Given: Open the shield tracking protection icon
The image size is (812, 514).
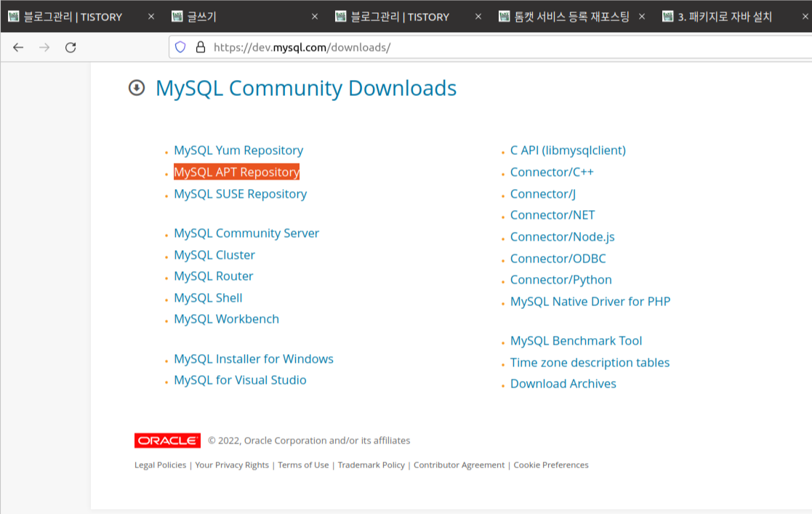Looking at the screenshot, I should coord(180,47).
